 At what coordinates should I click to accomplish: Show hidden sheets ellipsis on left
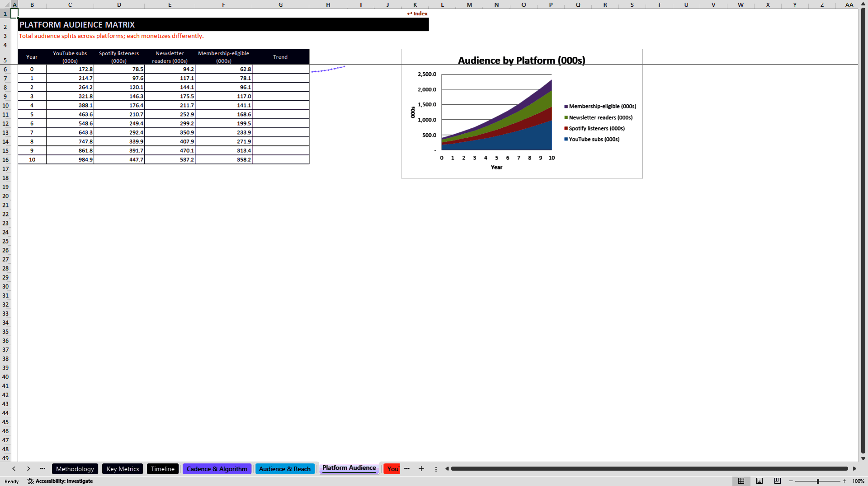(42, 469)
